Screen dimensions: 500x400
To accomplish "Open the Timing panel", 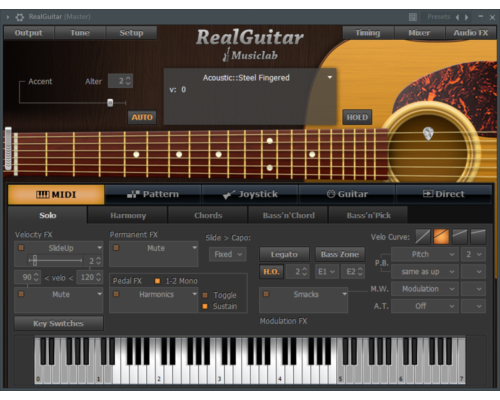I will [368, 33].
